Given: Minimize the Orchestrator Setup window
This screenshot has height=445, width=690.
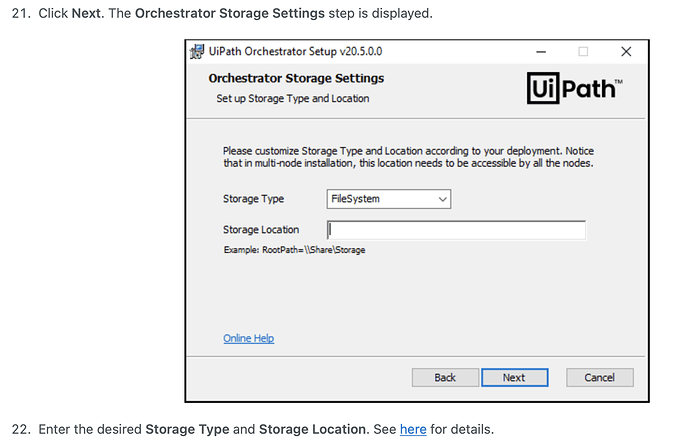Looking at the screenshot, I should 540,51.
